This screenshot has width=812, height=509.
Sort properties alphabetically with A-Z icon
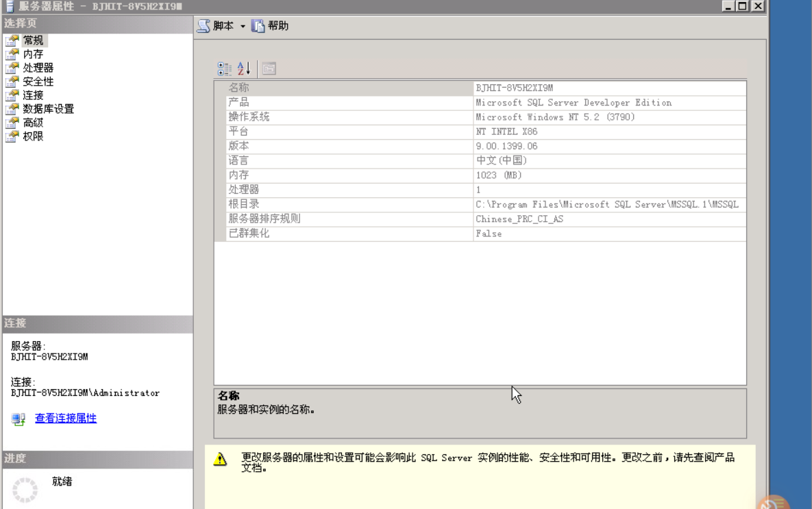point(244,69)
